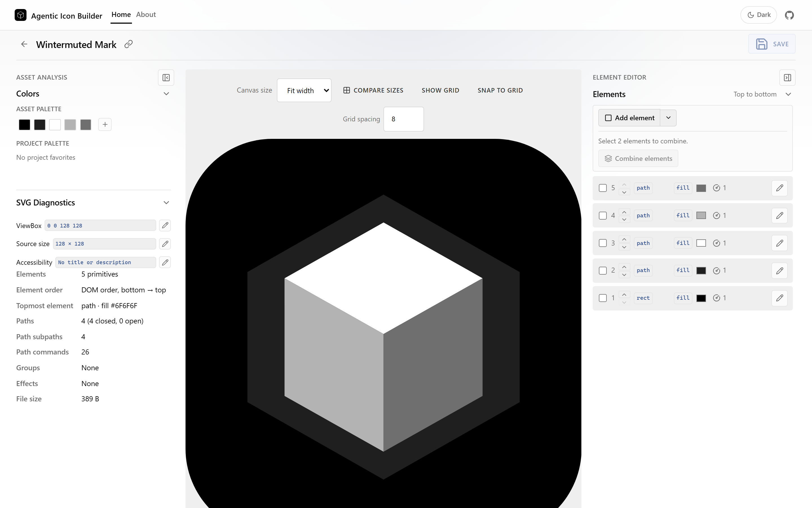Click the cube white top face on canvas
Viewport: 812px width, 508px height.
pos(383,278)
